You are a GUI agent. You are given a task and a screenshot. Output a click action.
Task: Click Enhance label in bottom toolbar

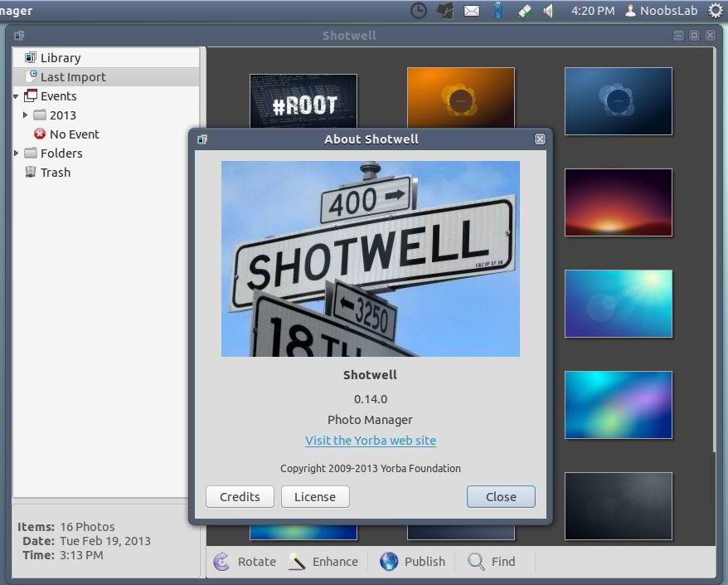pos(335,561)
